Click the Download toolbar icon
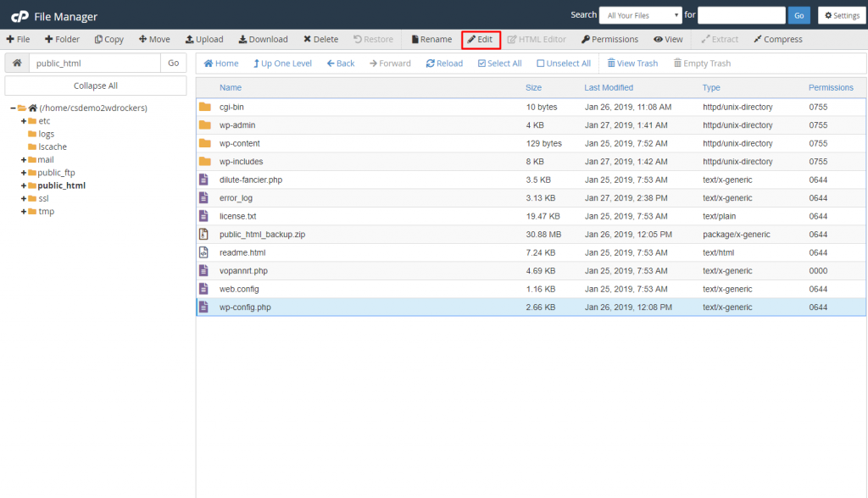868x498 pixels. click(x=263, y=39)
